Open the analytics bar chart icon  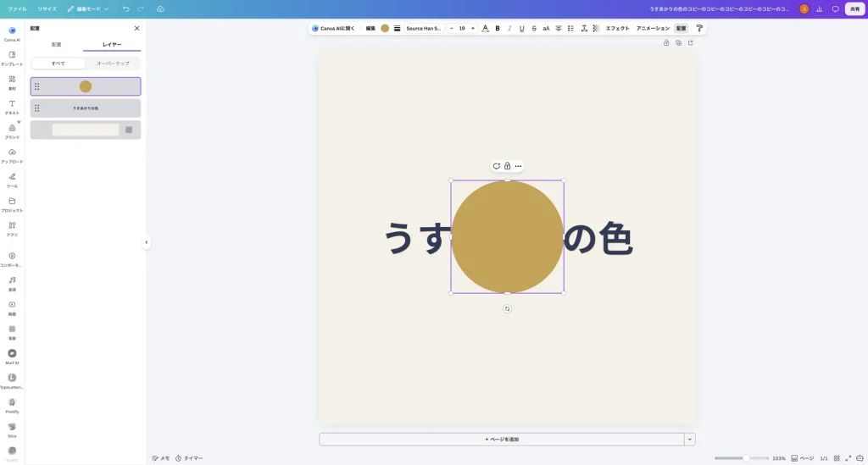coord(820,8)
